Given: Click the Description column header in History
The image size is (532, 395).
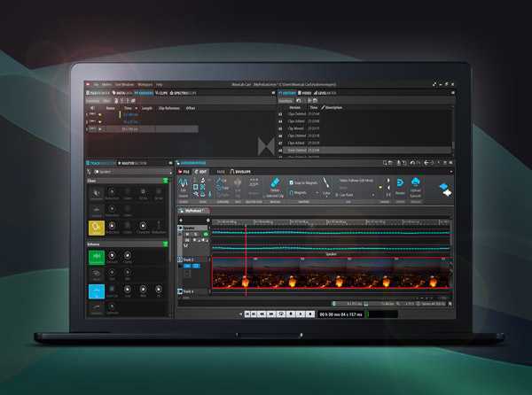Looking at the screenshot, I should pyautogui.click(x=334, y=108).
